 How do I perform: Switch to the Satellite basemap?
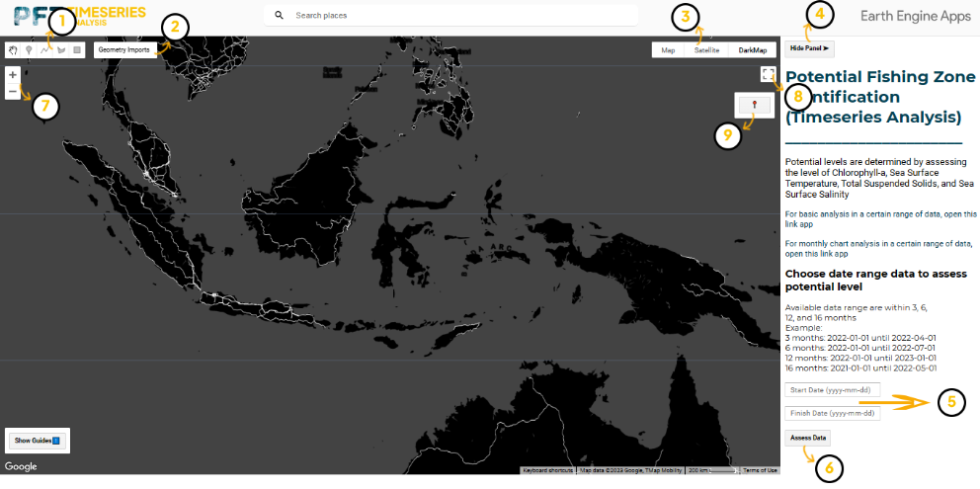click(706, 50)
